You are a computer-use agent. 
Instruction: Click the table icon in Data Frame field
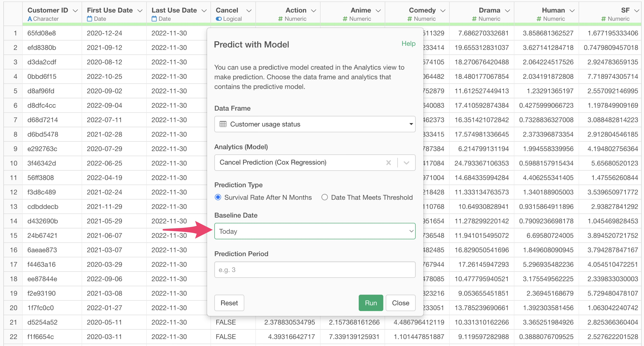click(223, 124)
